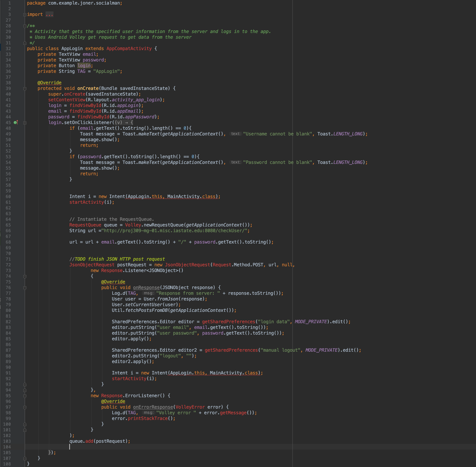476x467 pixels.
Task: Click MainActivity.class on line 60
Action: 191,197
